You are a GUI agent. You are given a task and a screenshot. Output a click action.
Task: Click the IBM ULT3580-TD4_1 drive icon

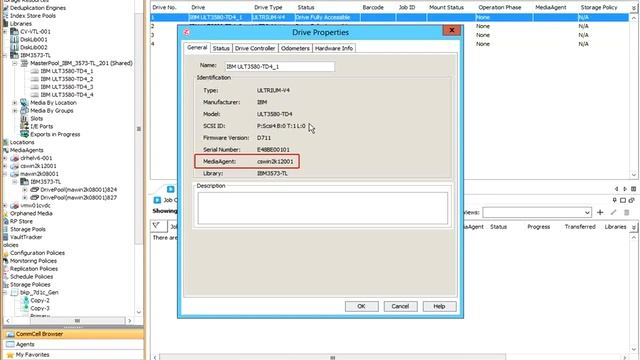[x=35, y=71]
